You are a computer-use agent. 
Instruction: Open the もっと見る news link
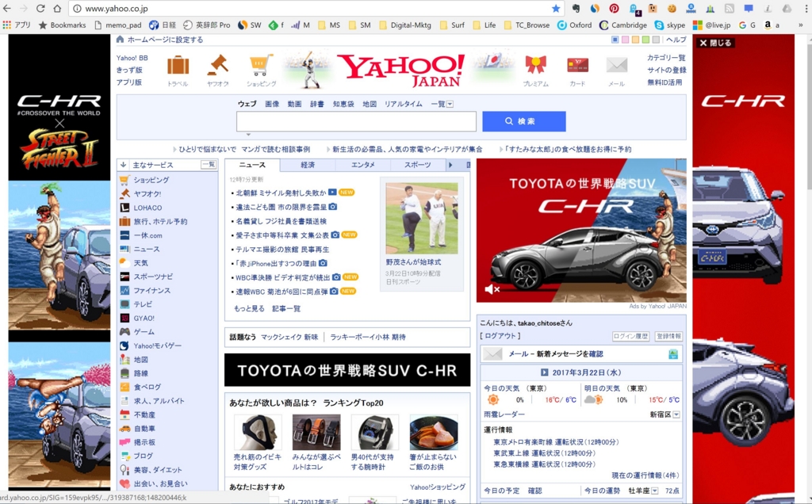249,308
